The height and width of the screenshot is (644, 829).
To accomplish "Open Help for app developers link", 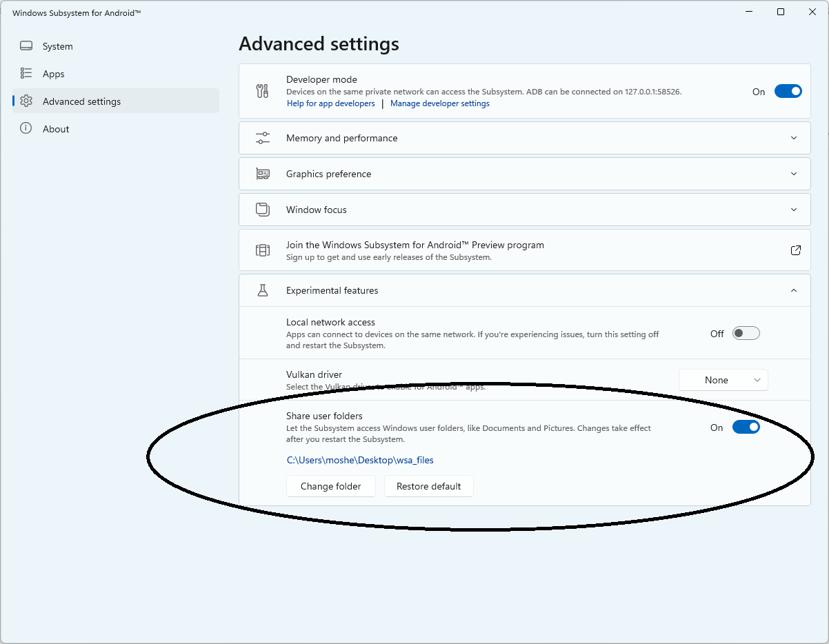I will [x=331, y=103].
